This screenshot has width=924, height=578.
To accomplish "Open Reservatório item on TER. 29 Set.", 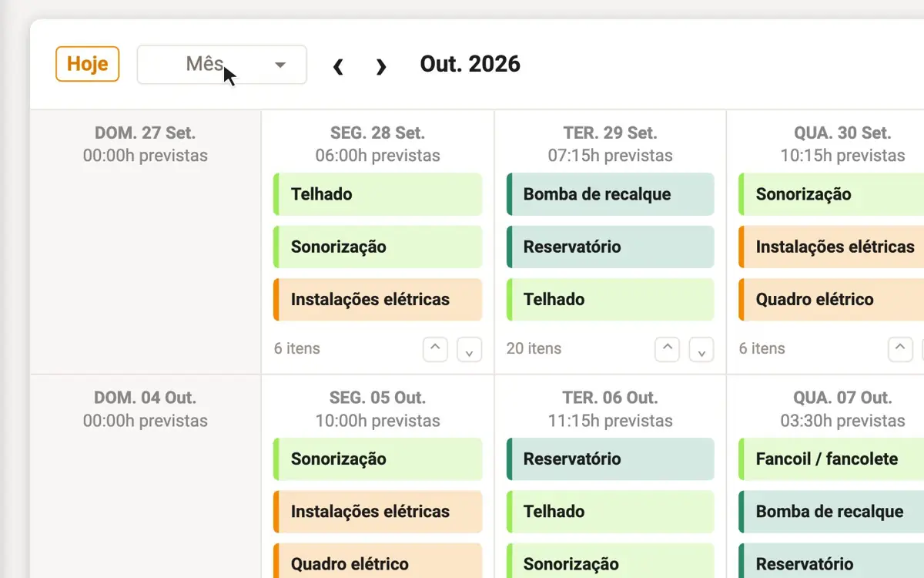I will click(x=610, y=247).
